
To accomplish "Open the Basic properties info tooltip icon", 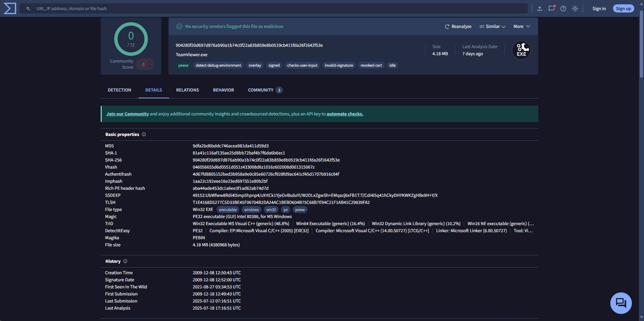I will coord(143,134).
